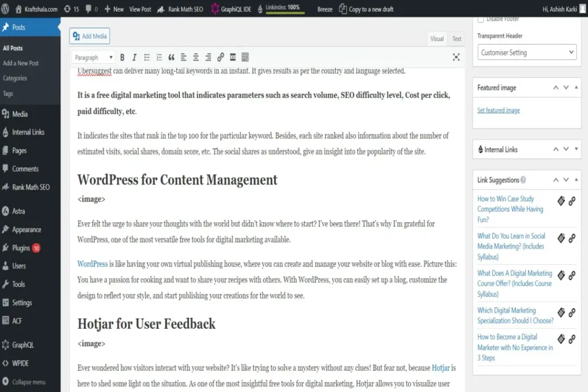Copy link icon for No Experience 3 Steps
The width and height of the screenshot is (588, 392).
click(572, 339)
